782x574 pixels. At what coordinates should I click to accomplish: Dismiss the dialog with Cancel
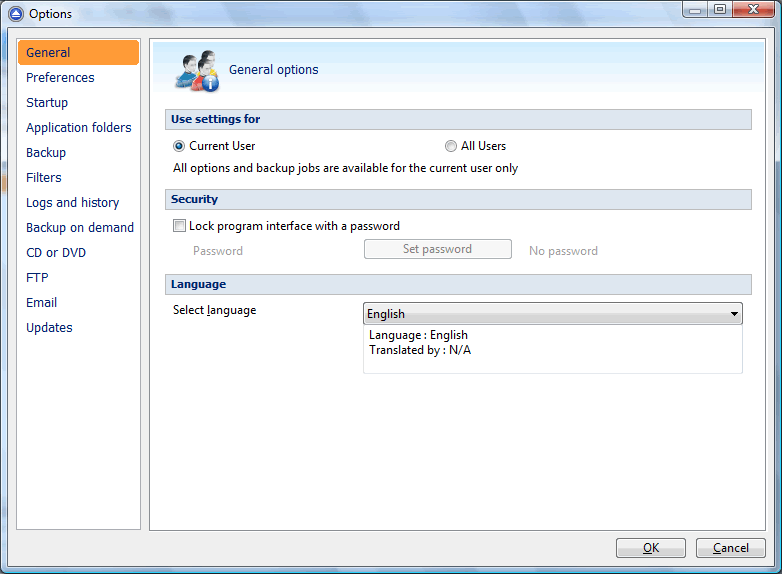coord(731,548)
